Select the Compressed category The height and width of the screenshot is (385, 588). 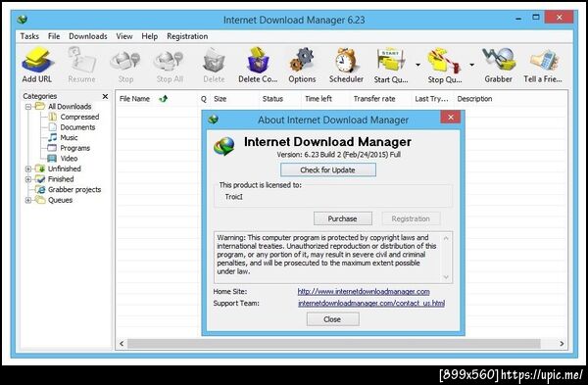click(x=79, y=117)
